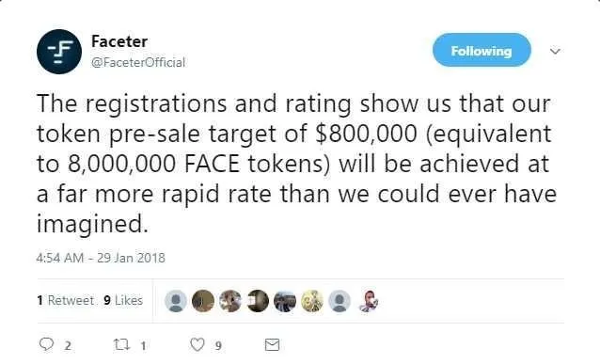Open the third liker's avatar
The width and height of the screenshot is (600, 364).
pyautogui.click(x=230, y=301)
